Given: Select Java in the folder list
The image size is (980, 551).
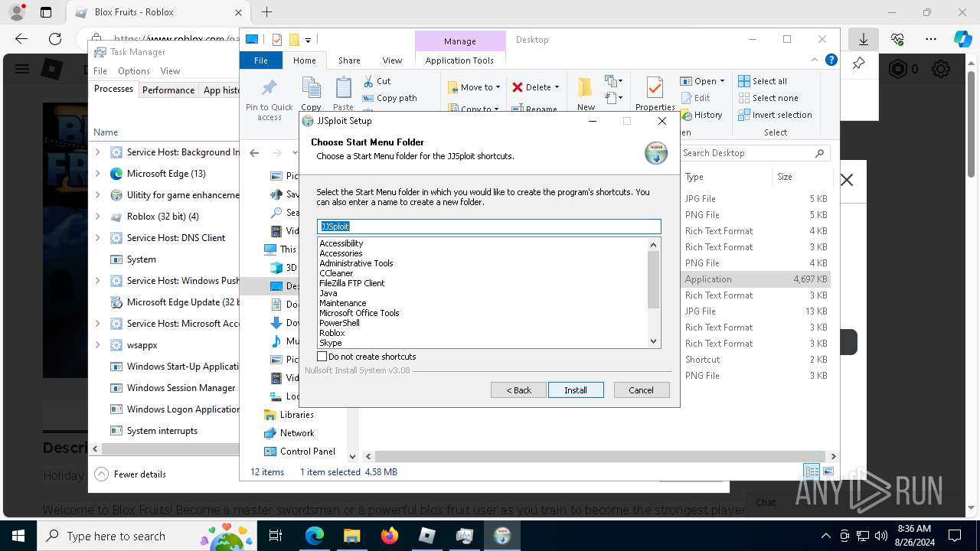Looking at the screenshot, I should click(328, 293).
